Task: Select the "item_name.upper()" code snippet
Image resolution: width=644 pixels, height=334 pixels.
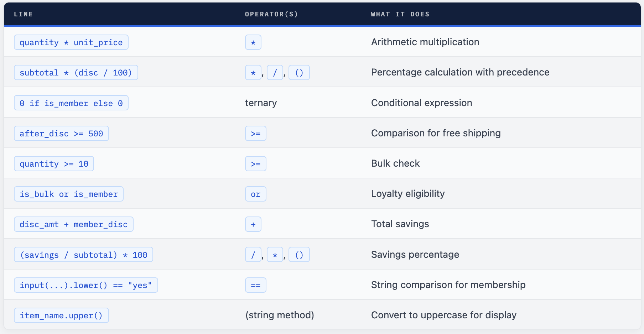Action: point(61,315)
